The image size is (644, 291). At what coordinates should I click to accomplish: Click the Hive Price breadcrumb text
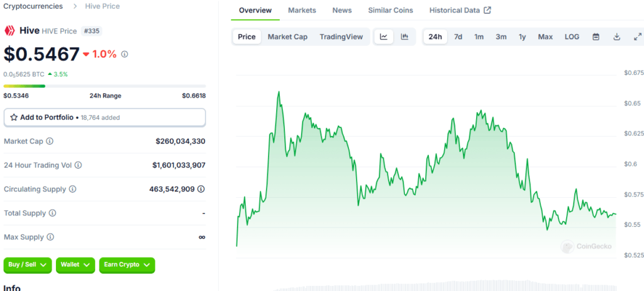[x=103, y=6]
